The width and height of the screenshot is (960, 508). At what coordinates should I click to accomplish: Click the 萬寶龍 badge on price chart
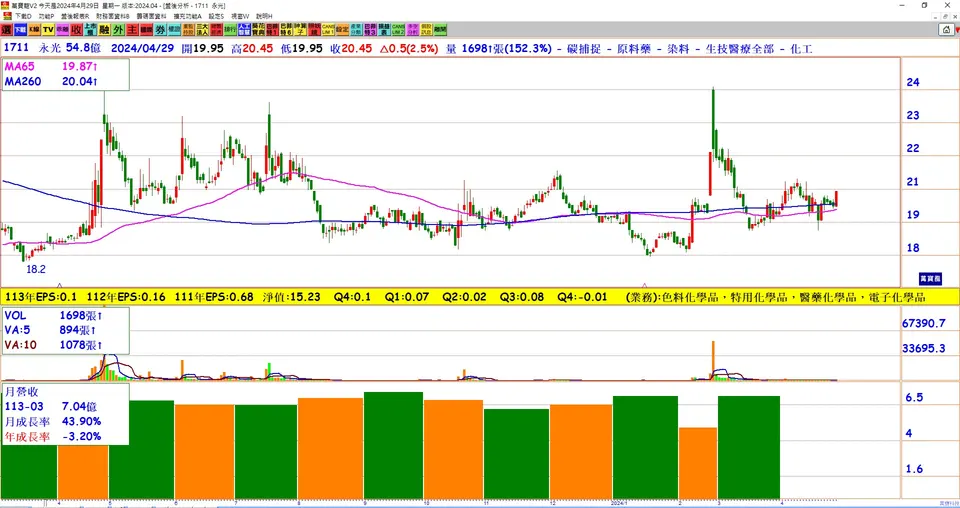929,278
